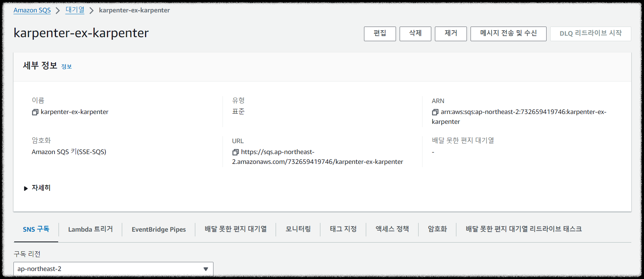Open the 대기열 breadcrumb link
This screenshot has width=644, height=279.
point(75,10)
